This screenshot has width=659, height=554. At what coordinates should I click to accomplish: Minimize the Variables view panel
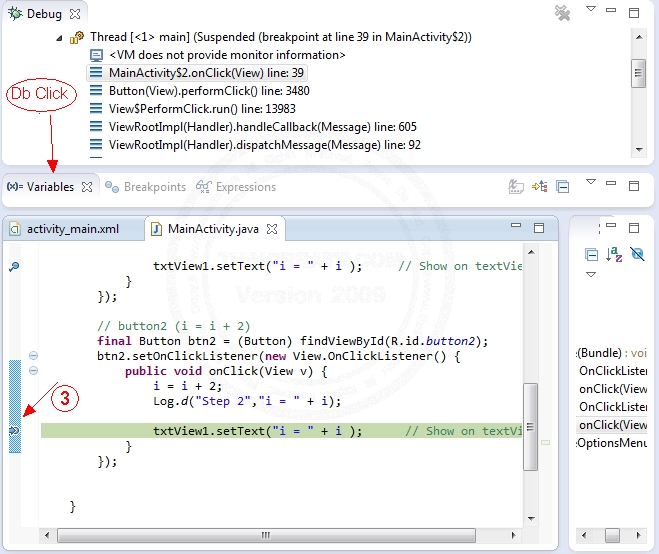click(611, 183)
